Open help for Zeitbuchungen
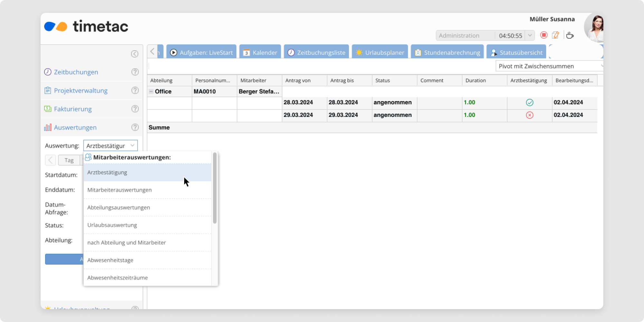The width and height of the screenshot is (644, 322). click(x=135, y=72)
